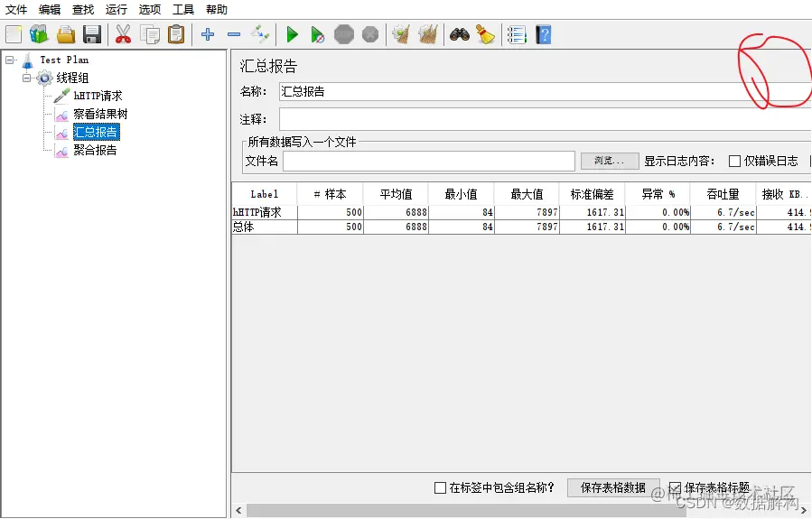Open the 编辑 menu

coord(49,9)
